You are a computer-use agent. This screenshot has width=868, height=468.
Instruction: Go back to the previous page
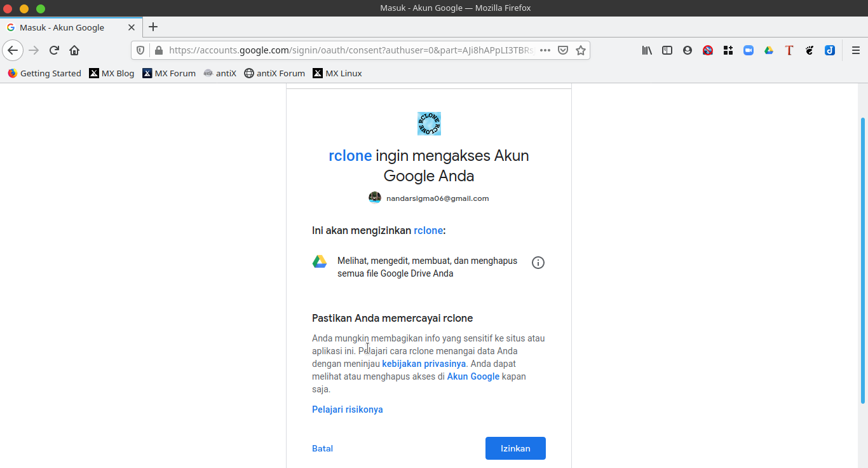point(13,50)
